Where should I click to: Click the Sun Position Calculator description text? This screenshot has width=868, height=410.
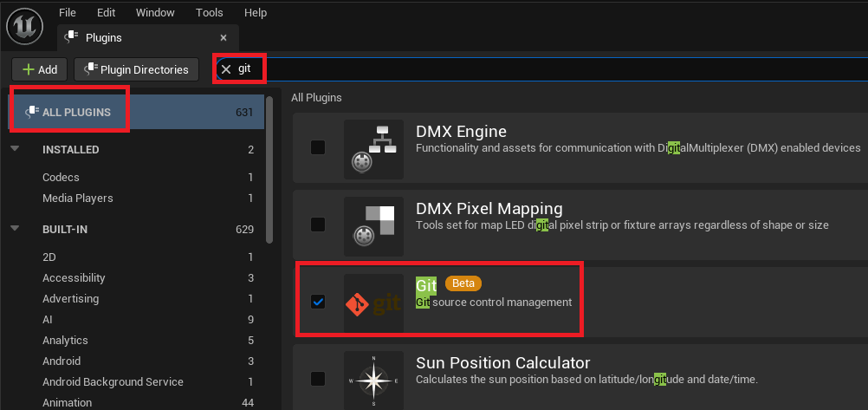(586, 380)
